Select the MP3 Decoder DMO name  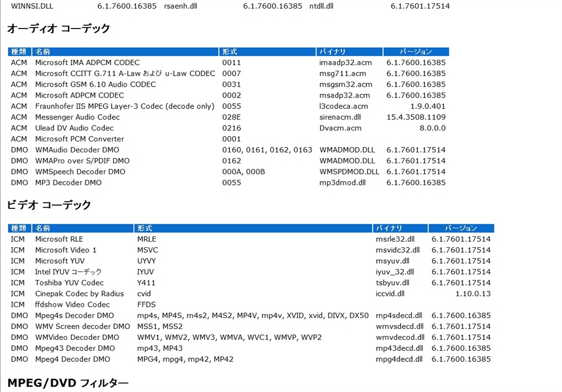point(69,183)
